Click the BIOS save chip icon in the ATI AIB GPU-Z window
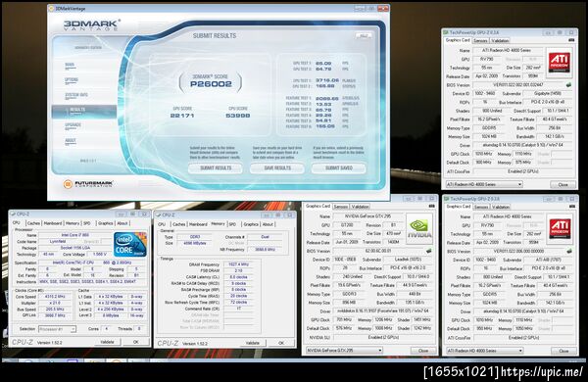This screenshot has width=588, height=382. [x=568, y=251]
